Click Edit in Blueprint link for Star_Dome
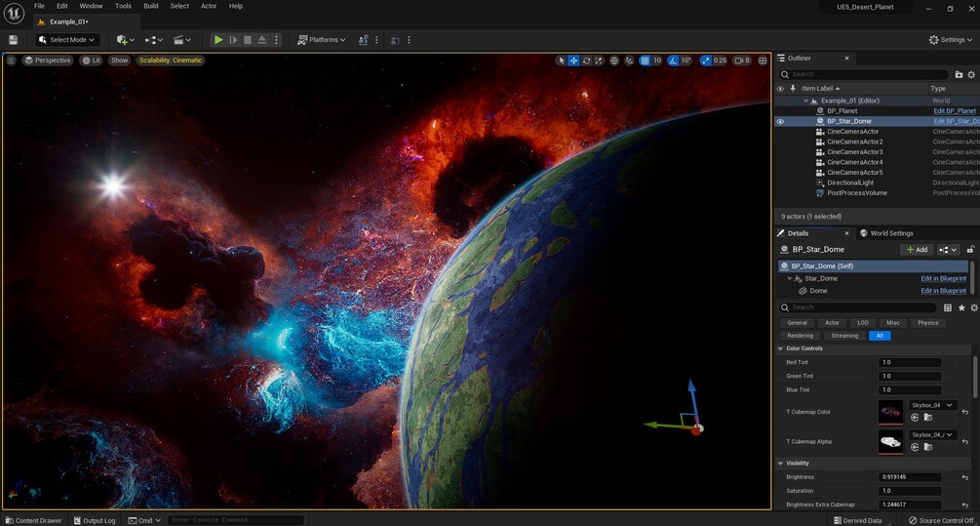The height and width of the screenshot is (526, 980). [943, 278]
